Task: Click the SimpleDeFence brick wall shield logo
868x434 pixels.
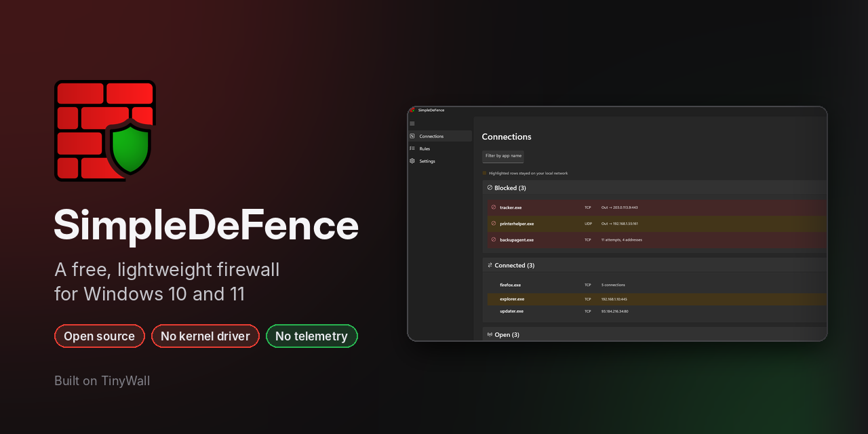Action: pyautogui.click(x=105, y=131)
